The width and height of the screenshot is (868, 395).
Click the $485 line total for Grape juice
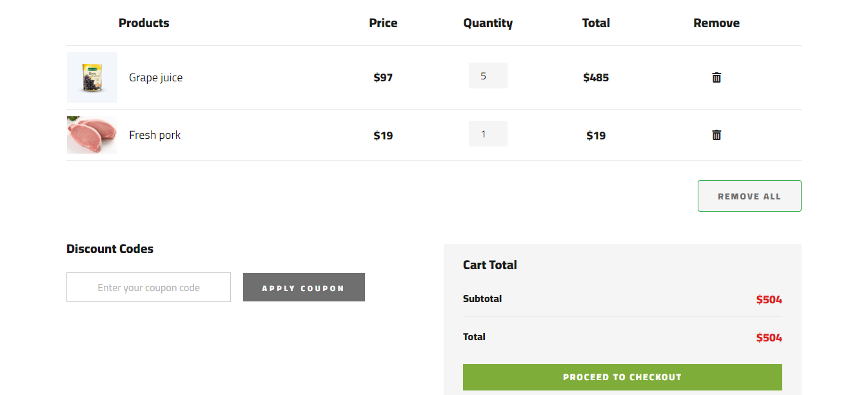[x=596, y=77]
